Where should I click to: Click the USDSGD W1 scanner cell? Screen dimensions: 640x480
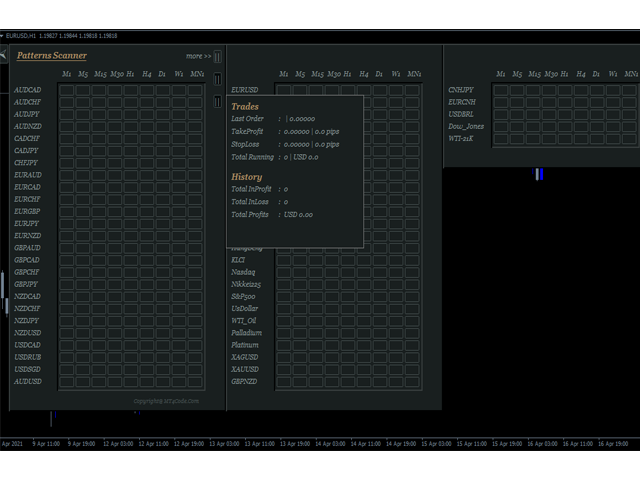(x=179, y=370)
